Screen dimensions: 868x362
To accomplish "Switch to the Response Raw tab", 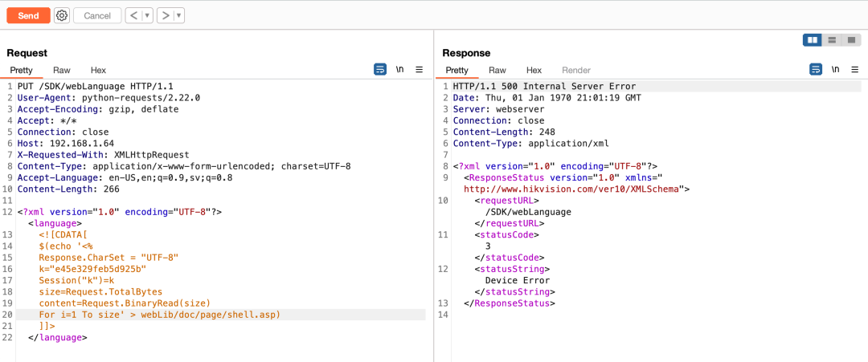I will [x=497, y=70].
